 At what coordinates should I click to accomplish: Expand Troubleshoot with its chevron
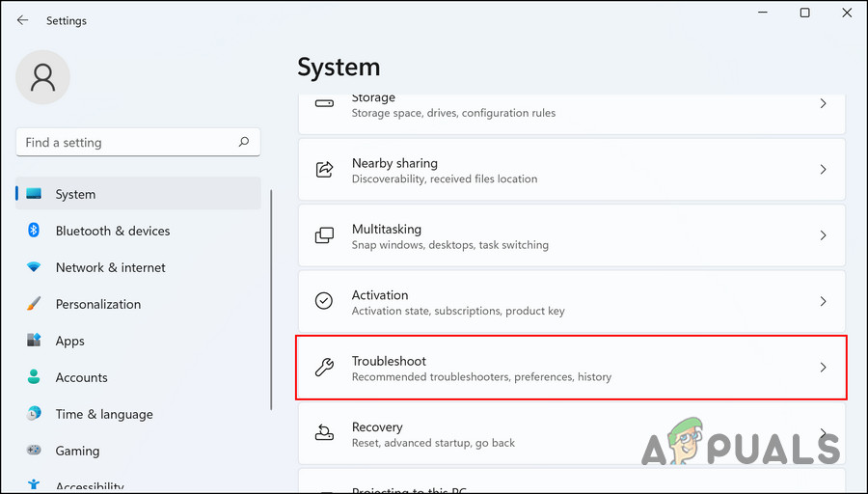coord(824,368)
